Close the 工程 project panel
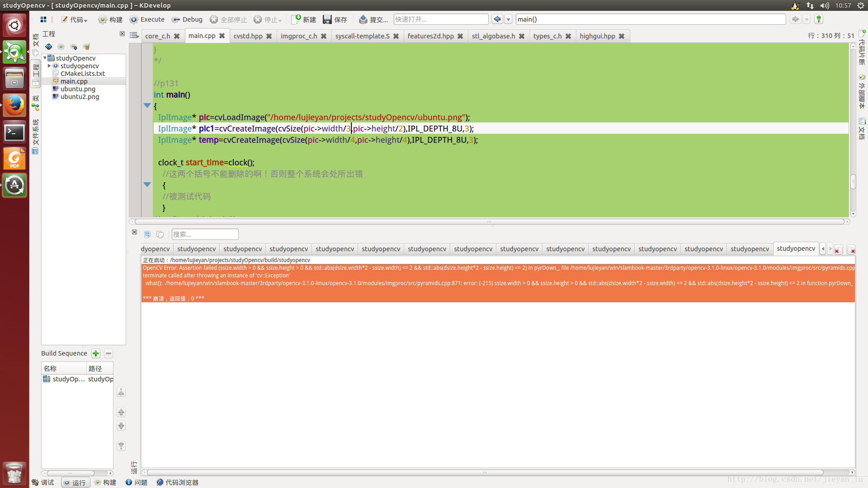 point(122,34)
